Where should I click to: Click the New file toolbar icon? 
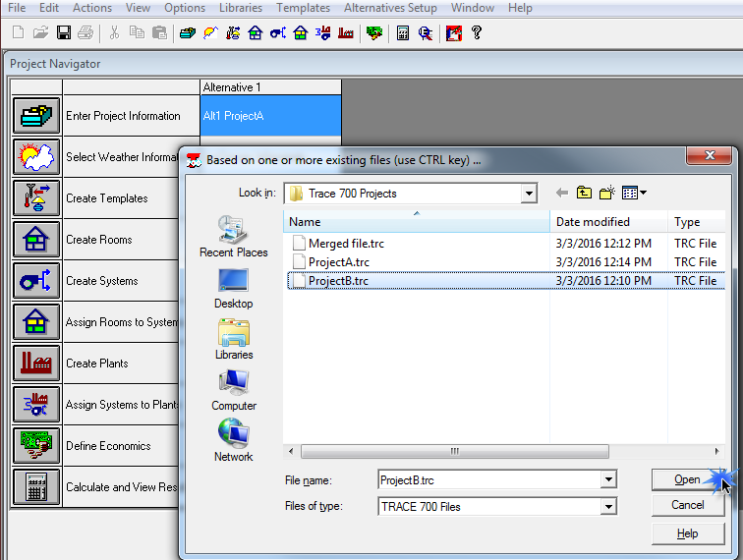[x=18, y=32]
